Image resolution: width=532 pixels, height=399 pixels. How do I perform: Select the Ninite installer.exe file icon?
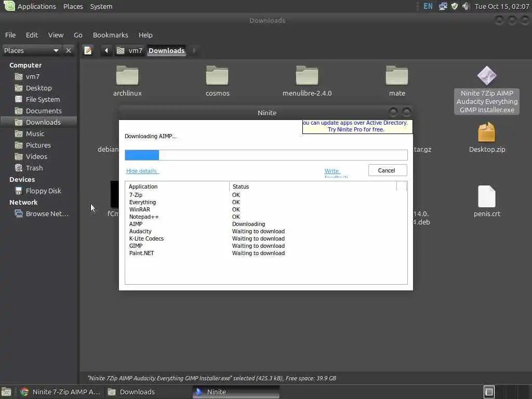point(487,75)
